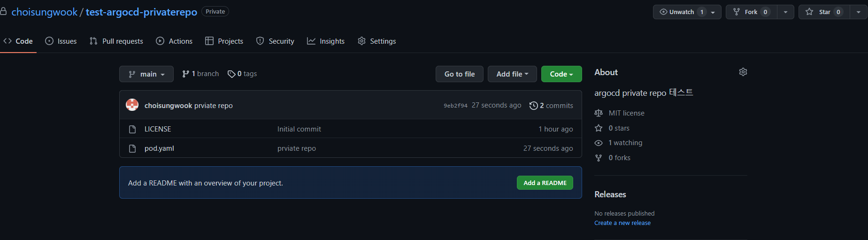Follow Create a new release link
Screen dimensions: 868x240
click(x=622, y=223)
